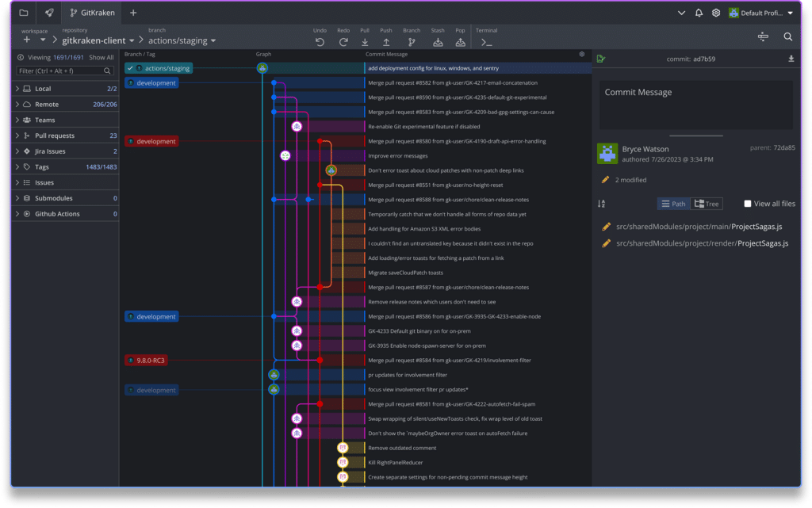
Task: Click the magnifier inside the filter box
Action: point(107,71)
